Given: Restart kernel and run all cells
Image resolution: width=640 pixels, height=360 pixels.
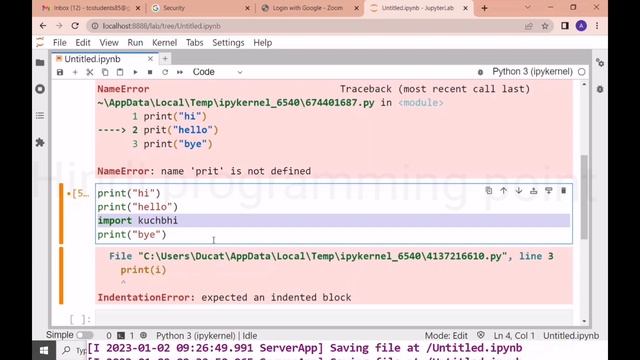Looking at the screenshot, I should (180, 72).
